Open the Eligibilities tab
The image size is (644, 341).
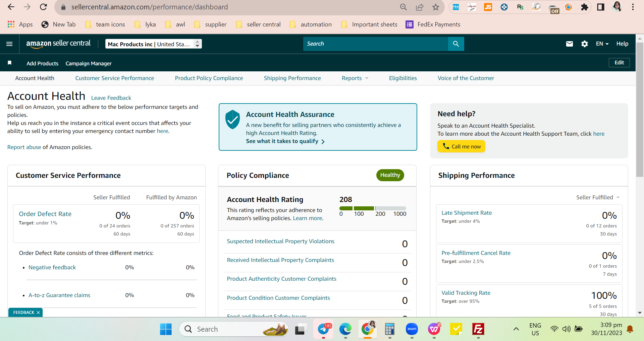coord(403,78)
